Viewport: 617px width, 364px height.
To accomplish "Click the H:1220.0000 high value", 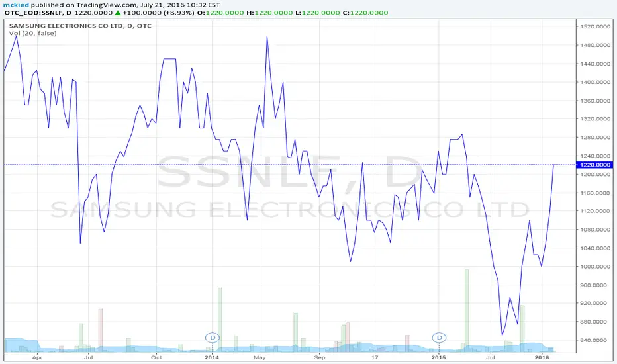I will (269, 13).
